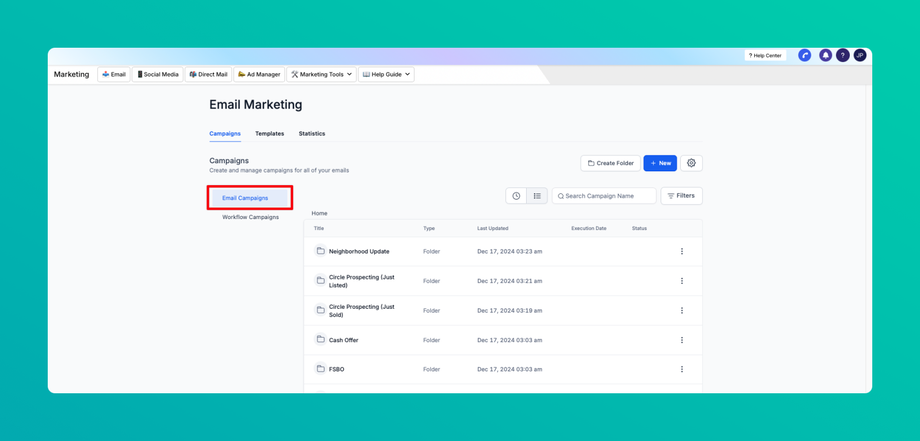Expand the Marketing Tools dropdown
The height and width of the screenshot is (441, 920).
(x=321, y=75)
